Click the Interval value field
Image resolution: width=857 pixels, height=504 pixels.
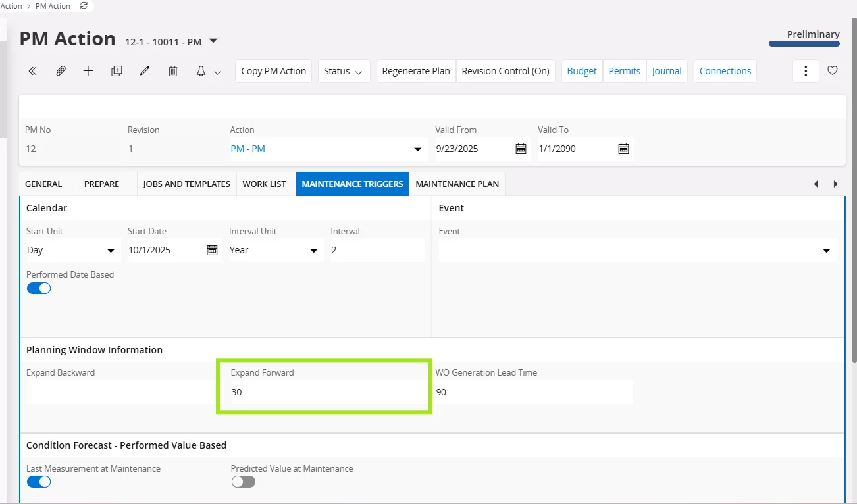coord(377,250)
